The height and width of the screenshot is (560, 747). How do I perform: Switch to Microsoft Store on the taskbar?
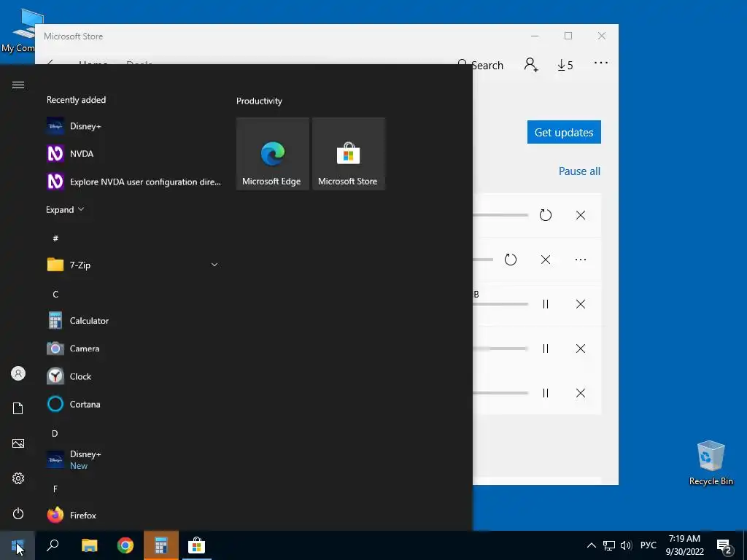tap(196, 545)
